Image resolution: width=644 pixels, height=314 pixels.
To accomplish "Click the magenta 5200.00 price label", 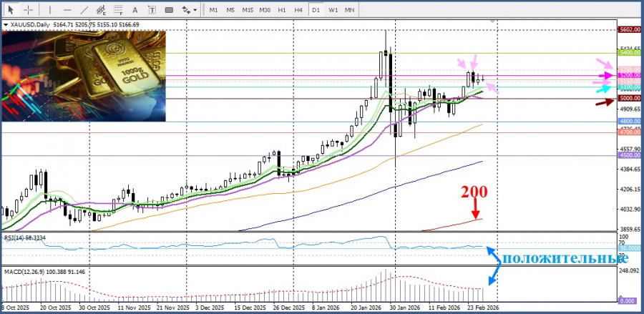I will (x=629, y=76).
